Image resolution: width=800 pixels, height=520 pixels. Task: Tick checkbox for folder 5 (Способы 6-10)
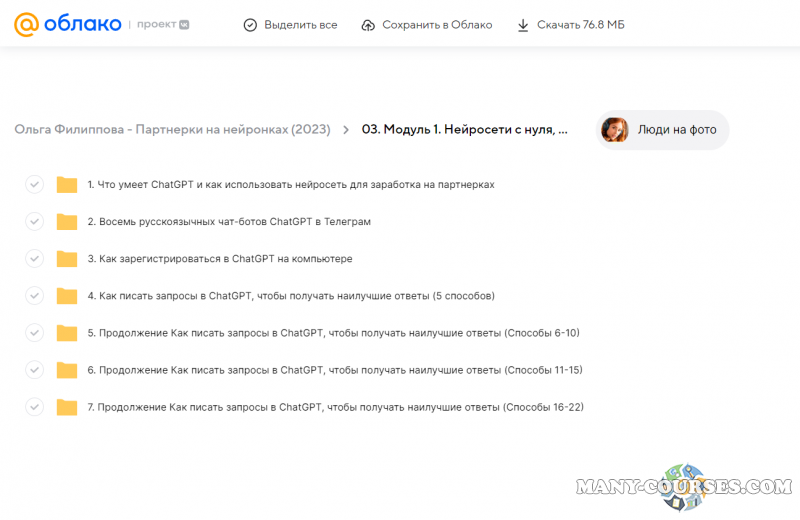(x=35, y=333)
